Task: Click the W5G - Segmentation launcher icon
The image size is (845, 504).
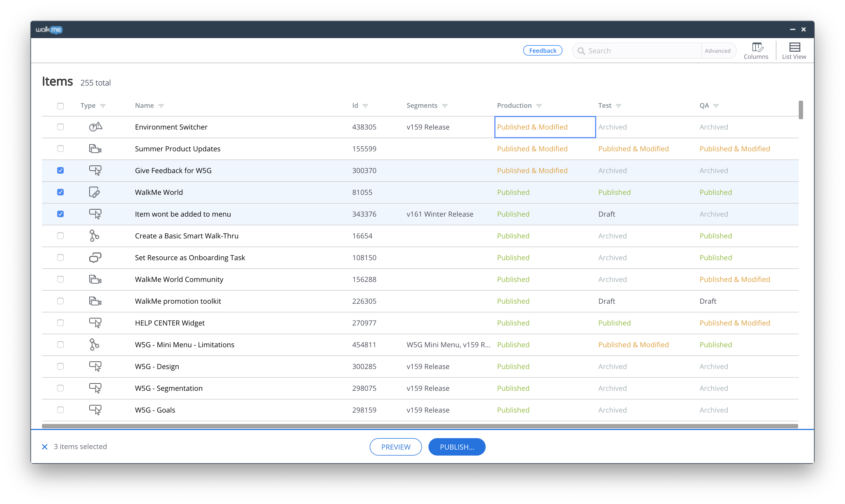Action: [x=95, y=388]
